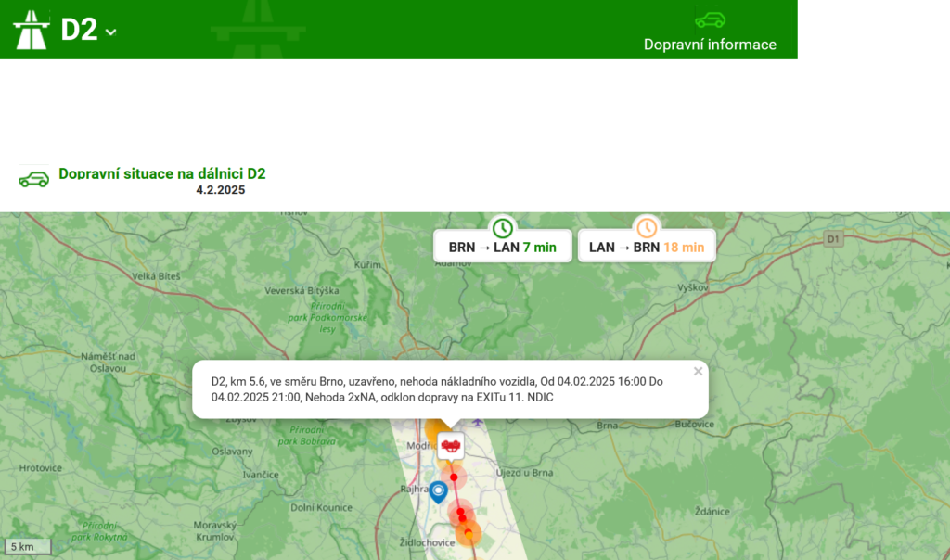This screenshot has height=560, width=950.
Task: Click the D1 road label on the map
Action: click(834, 239)
